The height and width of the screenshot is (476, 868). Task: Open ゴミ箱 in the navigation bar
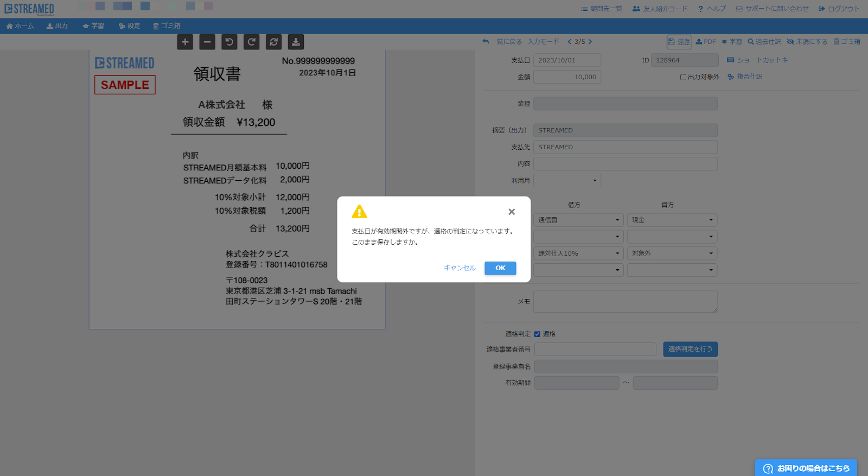(167, 26)
